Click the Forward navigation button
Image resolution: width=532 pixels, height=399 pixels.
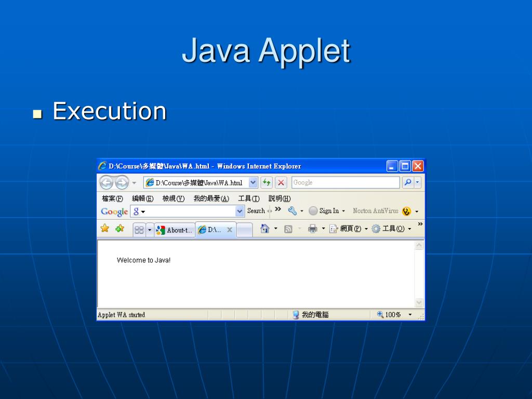122,182
